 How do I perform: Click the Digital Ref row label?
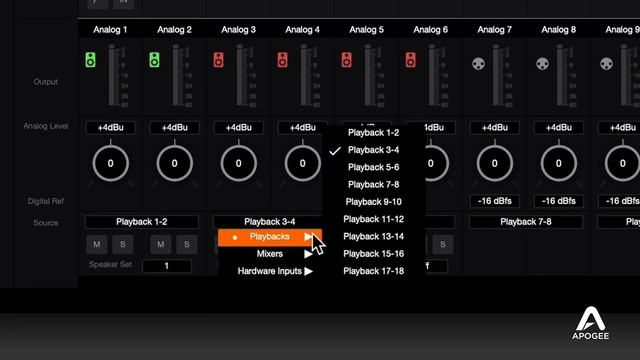tap(46, 201)
